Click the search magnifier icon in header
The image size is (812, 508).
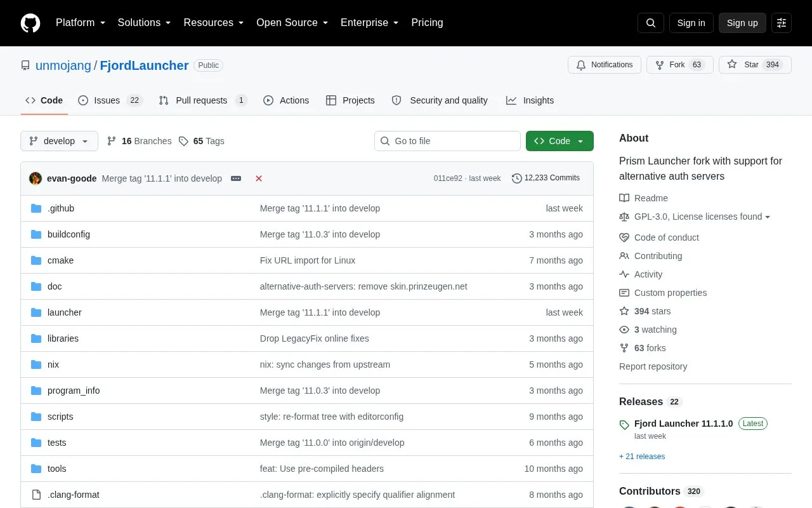click(x=651, y=23)
